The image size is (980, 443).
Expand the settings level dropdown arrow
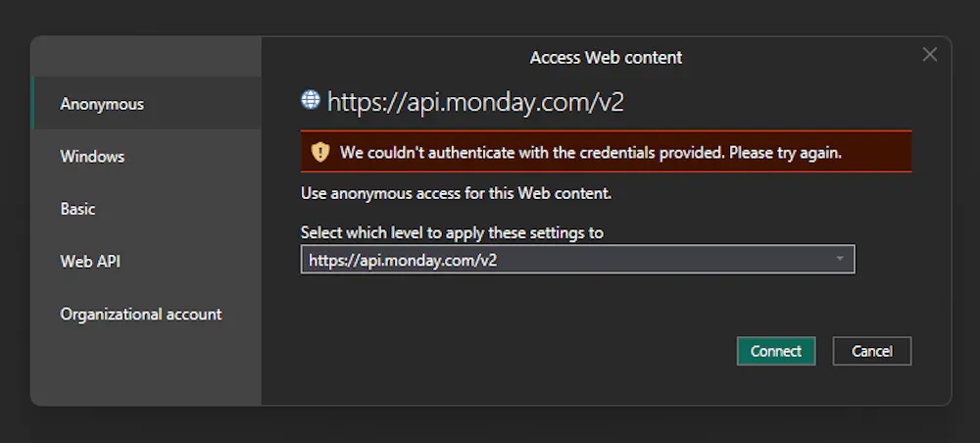[840, 259]
